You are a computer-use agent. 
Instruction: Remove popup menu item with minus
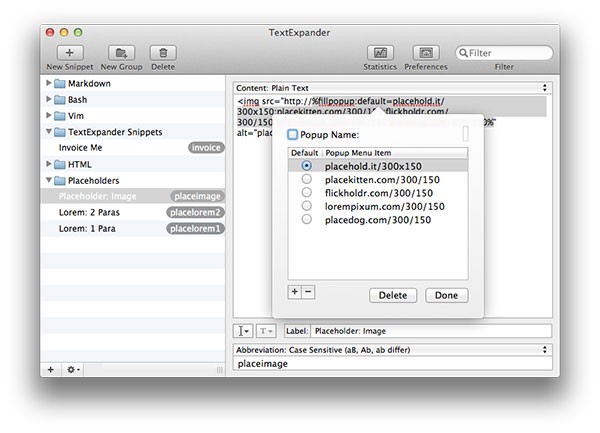(x=308, y=292)
